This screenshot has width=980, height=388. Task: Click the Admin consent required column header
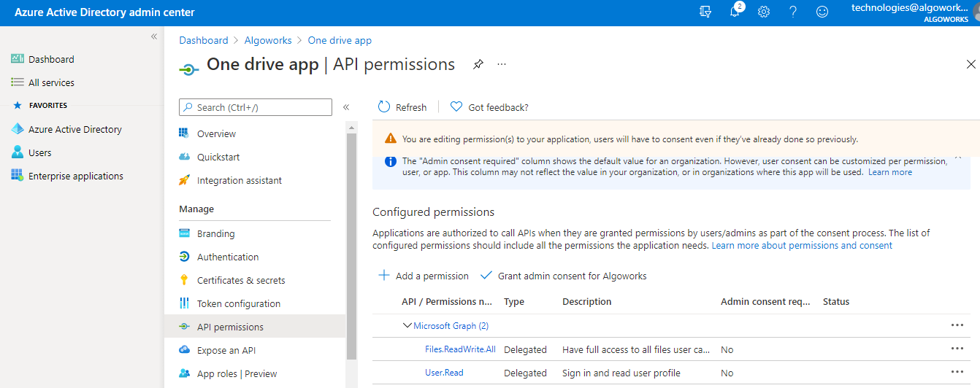(765, 301)
